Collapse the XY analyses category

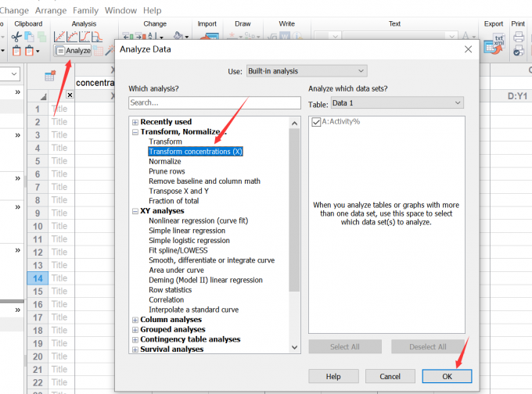pos(135,211)
